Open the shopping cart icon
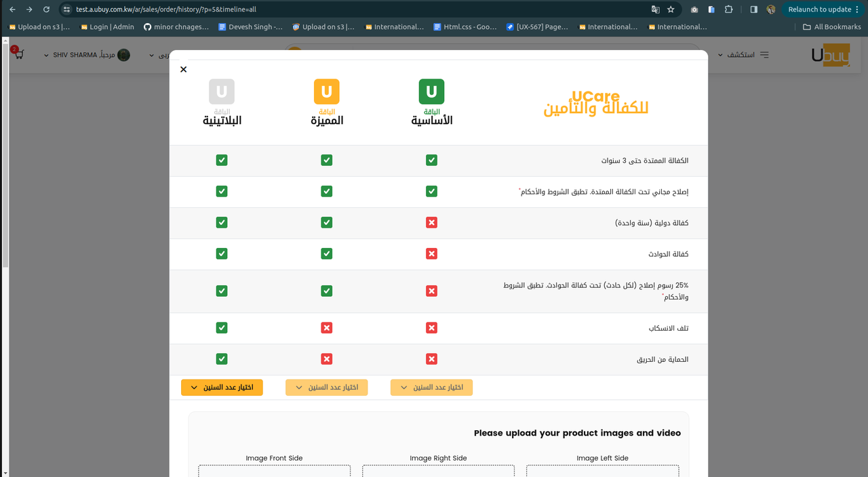This screenshot has height=477, width=868. [18, 54]
